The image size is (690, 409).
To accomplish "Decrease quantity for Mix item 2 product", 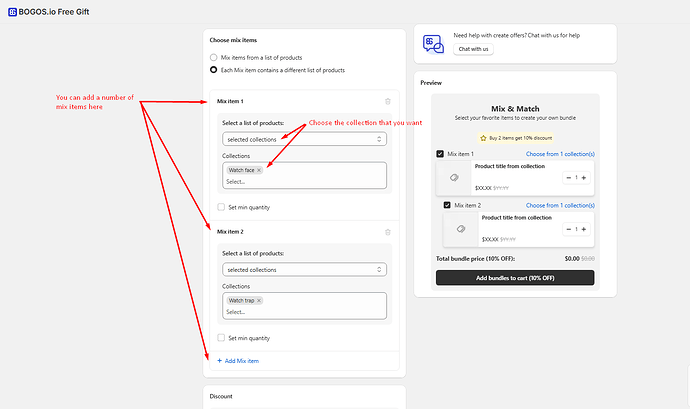I will click(x=568, y=228).
